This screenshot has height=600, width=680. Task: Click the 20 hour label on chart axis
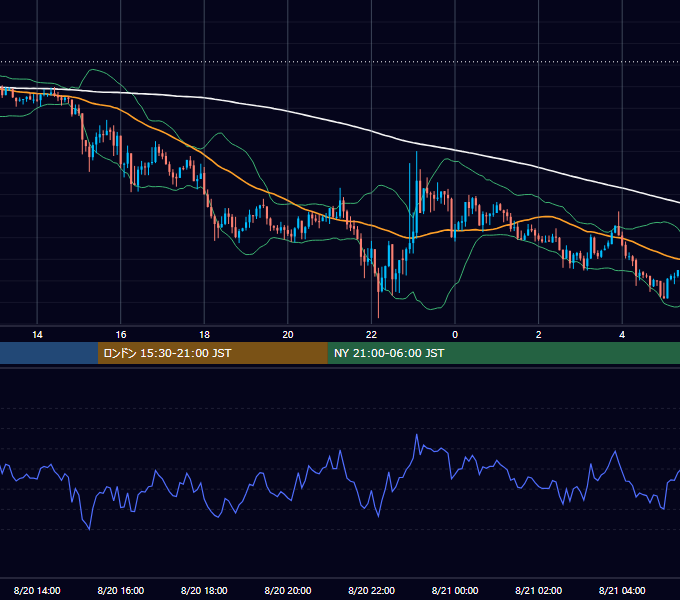(288, 335)
